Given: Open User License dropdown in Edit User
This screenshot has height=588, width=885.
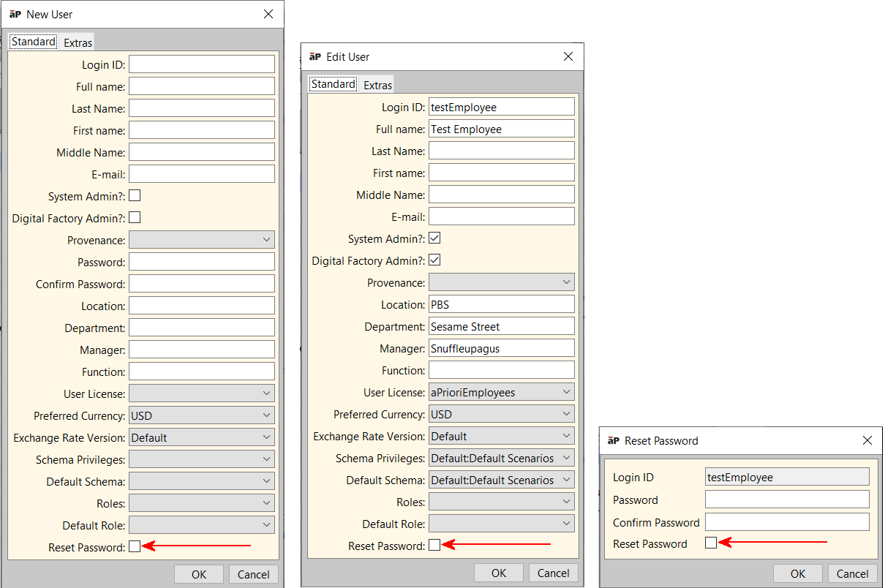Looking at the screenshot, I should [x=501, y=393].
